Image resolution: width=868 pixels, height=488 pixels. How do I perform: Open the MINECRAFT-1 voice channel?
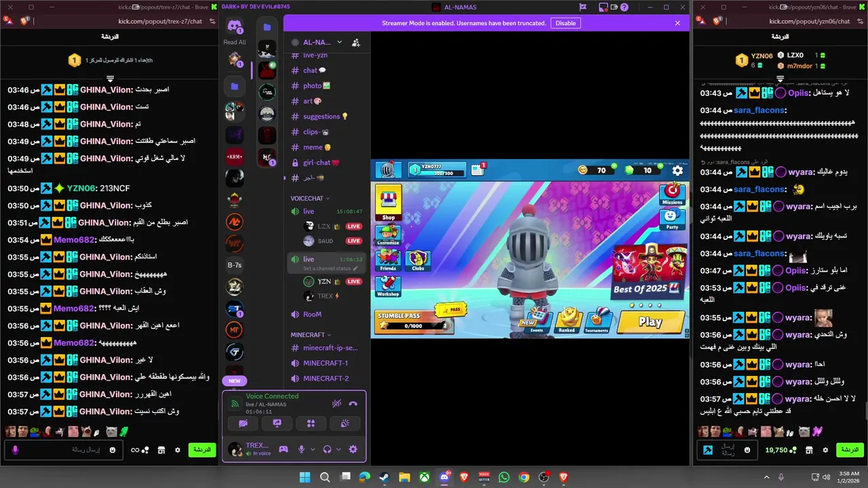point(324,363)
